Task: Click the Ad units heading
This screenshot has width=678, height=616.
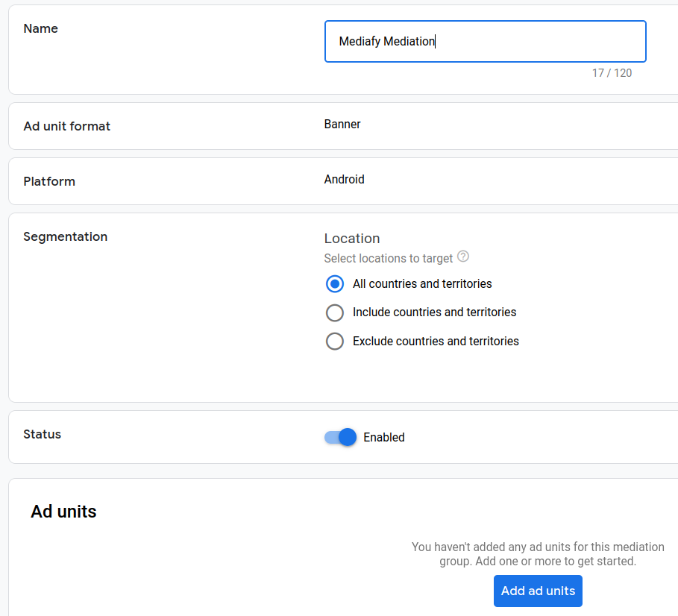Action: pyautogui.click(x=63, y=512)
